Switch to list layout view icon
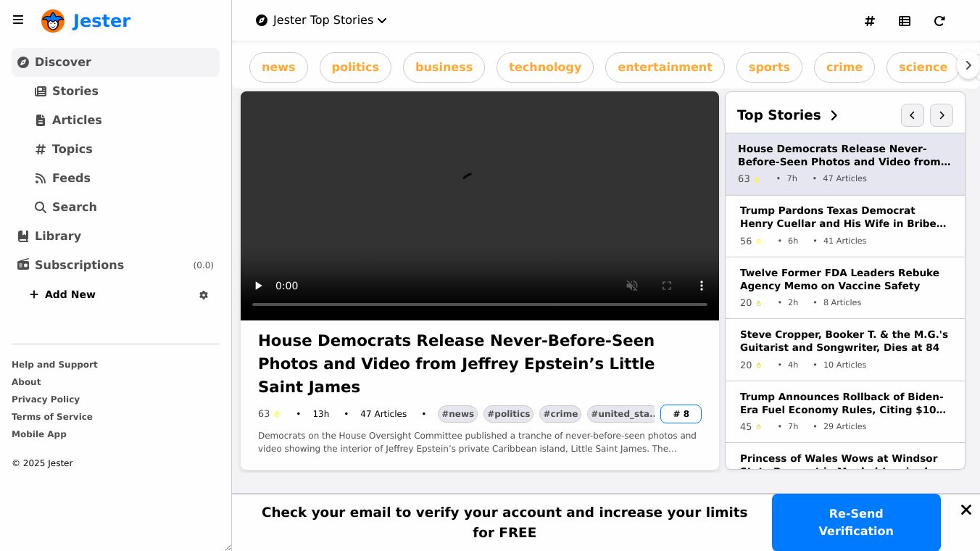This screenshot has width=980, height=551. coord(905,21)
